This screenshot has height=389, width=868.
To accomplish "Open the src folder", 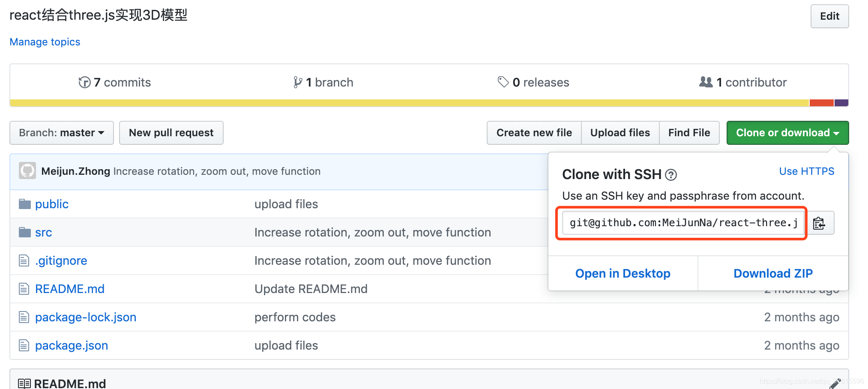I will [x=44, y=232].
